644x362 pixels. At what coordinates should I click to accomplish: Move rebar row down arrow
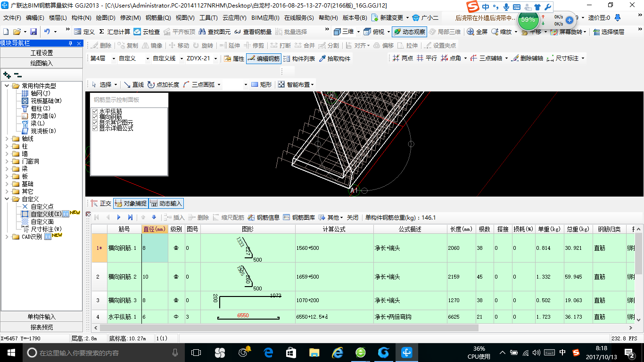coord(154,218)
